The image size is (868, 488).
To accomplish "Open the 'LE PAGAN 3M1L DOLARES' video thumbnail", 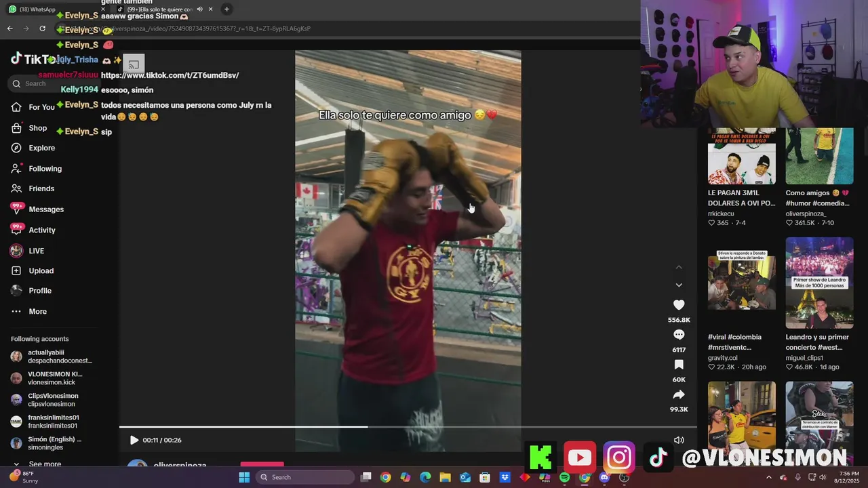I will [x=741, y=156].
